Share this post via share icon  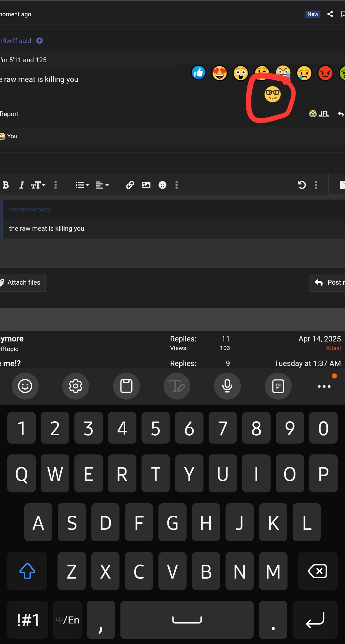point(330,14)
